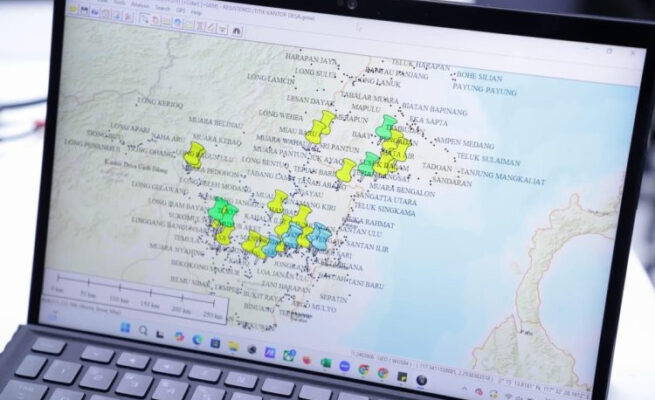Click green pushpin near Biatan Bapinang
This screenshot has height=400, width=655.
tap(387, 125)
